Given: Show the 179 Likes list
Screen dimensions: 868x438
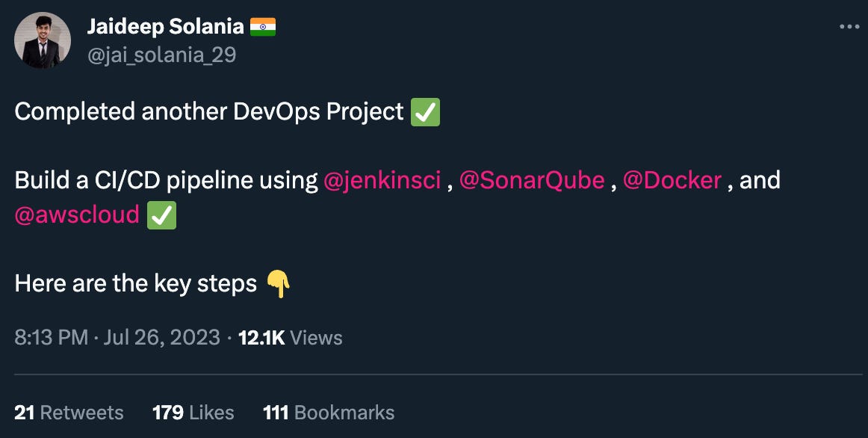Looking at the screenshot, I should tap(193, 413).
